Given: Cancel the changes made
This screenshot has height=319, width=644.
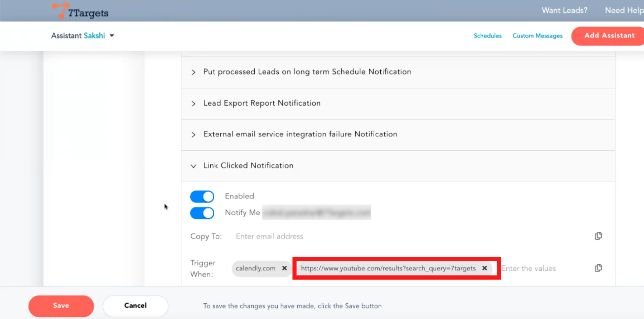Looking at the screenshot, I should point(135,306).
